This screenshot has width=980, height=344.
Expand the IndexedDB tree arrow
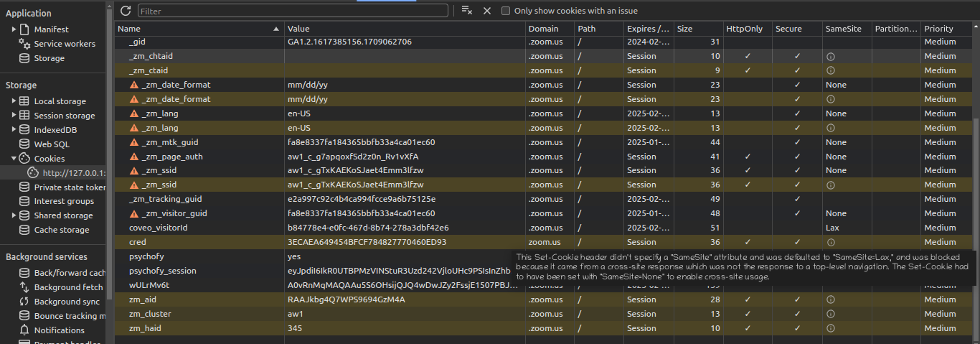14,130
